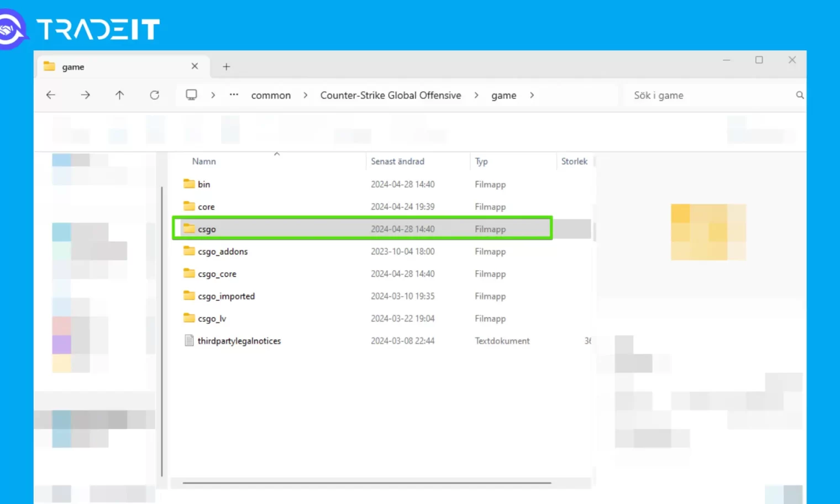Select the bin folder icon
The width and height of the screenshot is (840, 504).
[189, 183]
